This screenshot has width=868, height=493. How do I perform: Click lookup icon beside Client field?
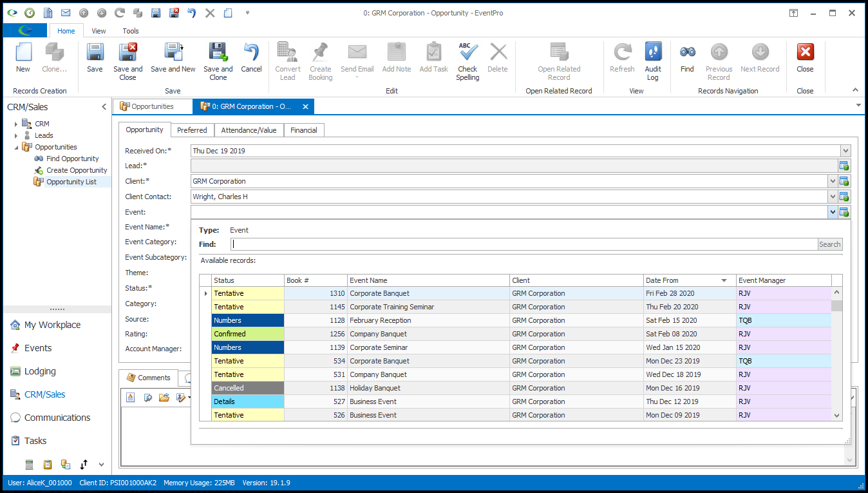coord(844,181)
